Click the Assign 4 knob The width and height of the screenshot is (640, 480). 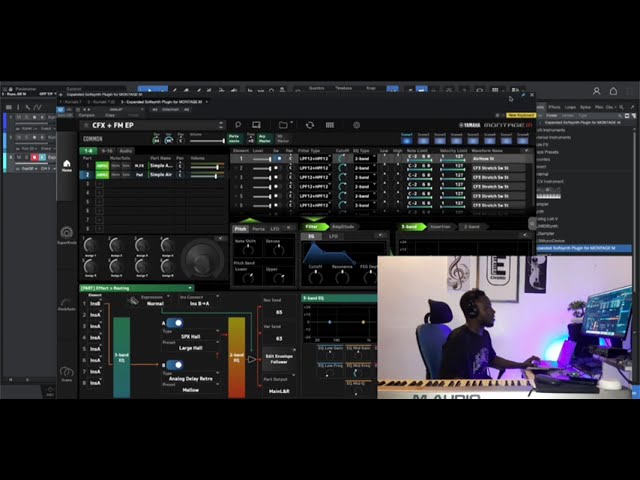click(x=167, y=246)
